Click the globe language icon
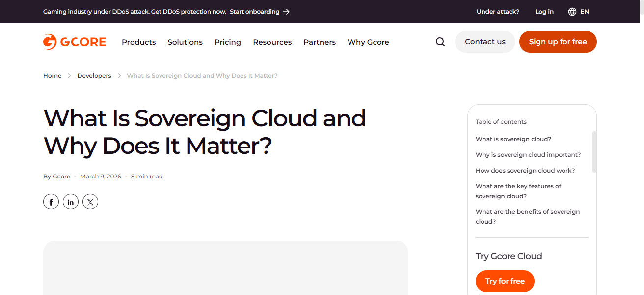This screenshot has width=644, height=295. [x=571, y=11]
